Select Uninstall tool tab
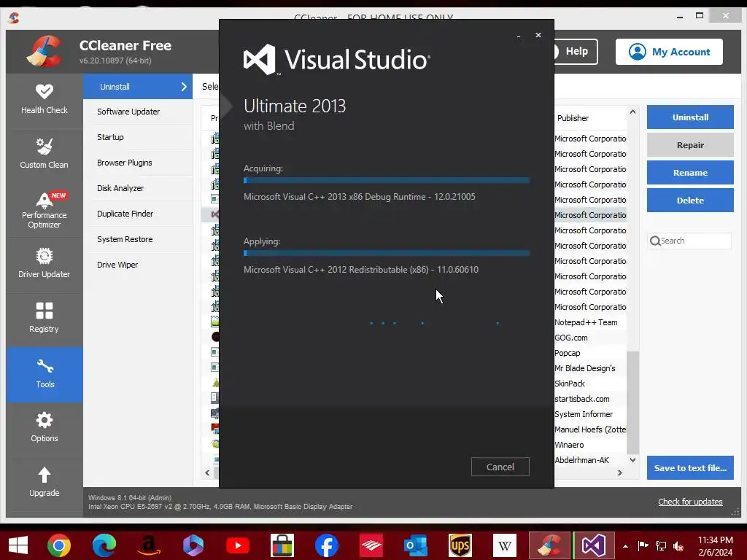This screenshot has width=747, height=560. (x=138, y=87)
